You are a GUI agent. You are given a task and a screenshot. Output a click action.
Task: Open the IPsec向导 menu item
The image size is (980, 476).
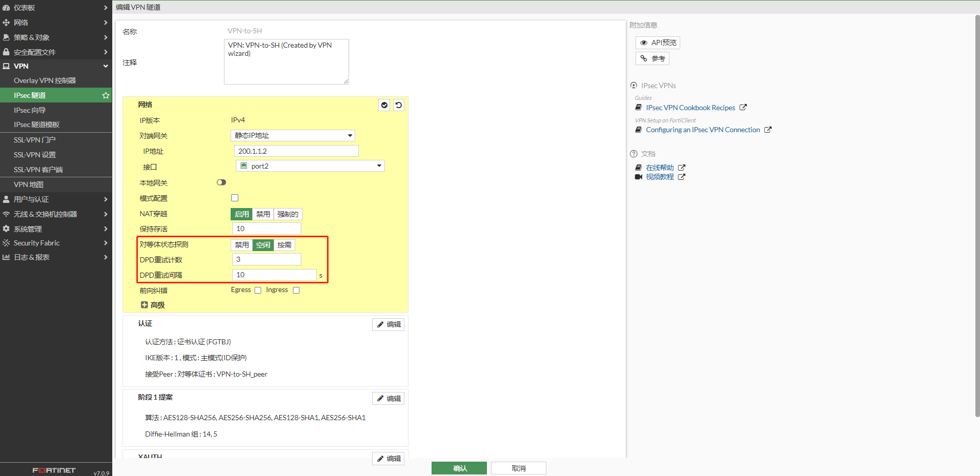[x=30, y=110]
